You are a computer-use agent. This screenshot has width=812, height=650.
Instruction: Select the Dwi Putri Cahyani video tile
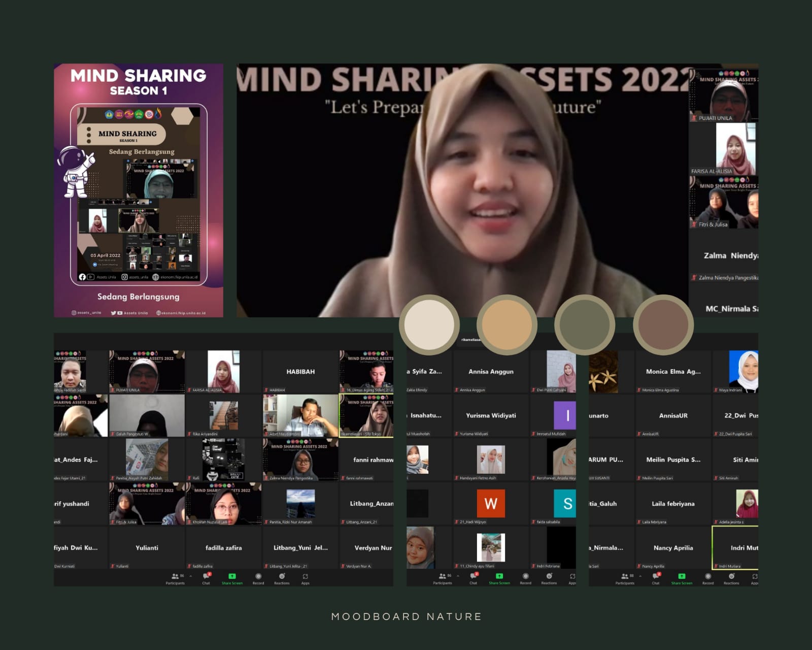[x=553, y=372]
